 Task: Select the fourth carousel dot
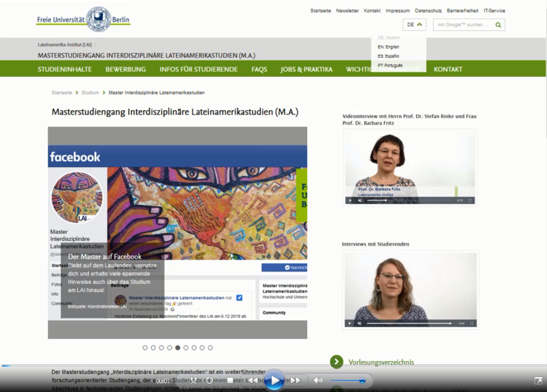pyautogui.click(x=170, y=348)
